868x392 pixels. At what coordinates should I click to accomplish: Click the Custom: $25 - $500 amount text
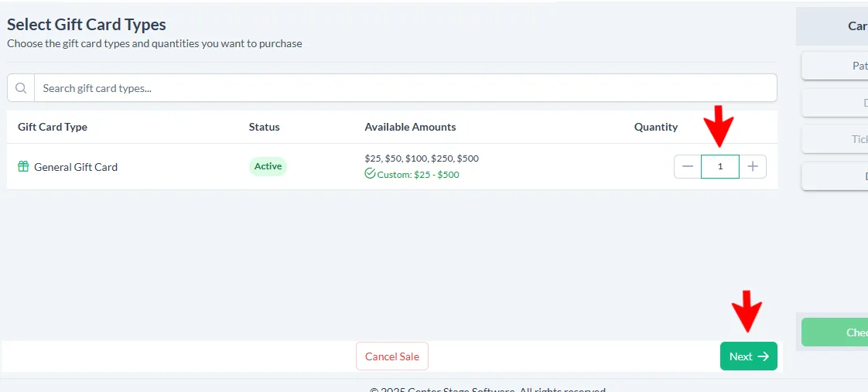click(418, 175)
